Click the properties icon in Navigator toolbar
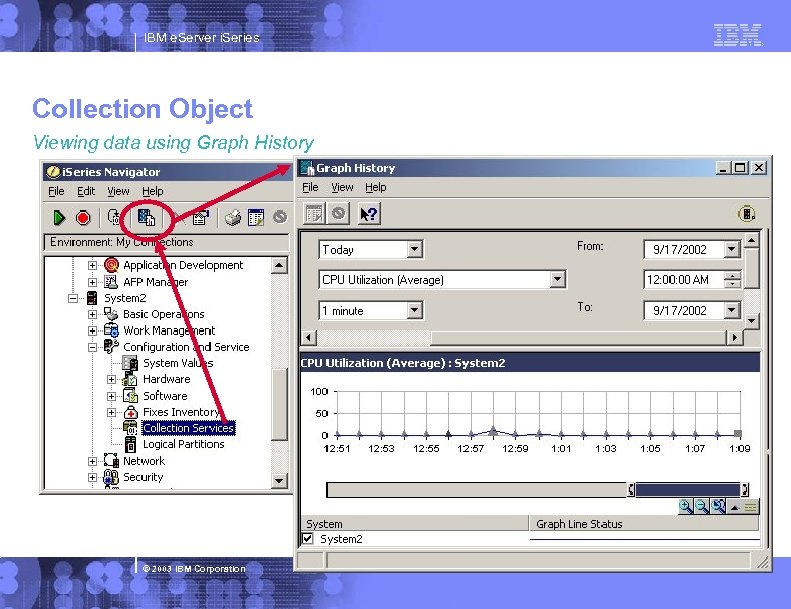The image size is (791, 609). (200, 217)
